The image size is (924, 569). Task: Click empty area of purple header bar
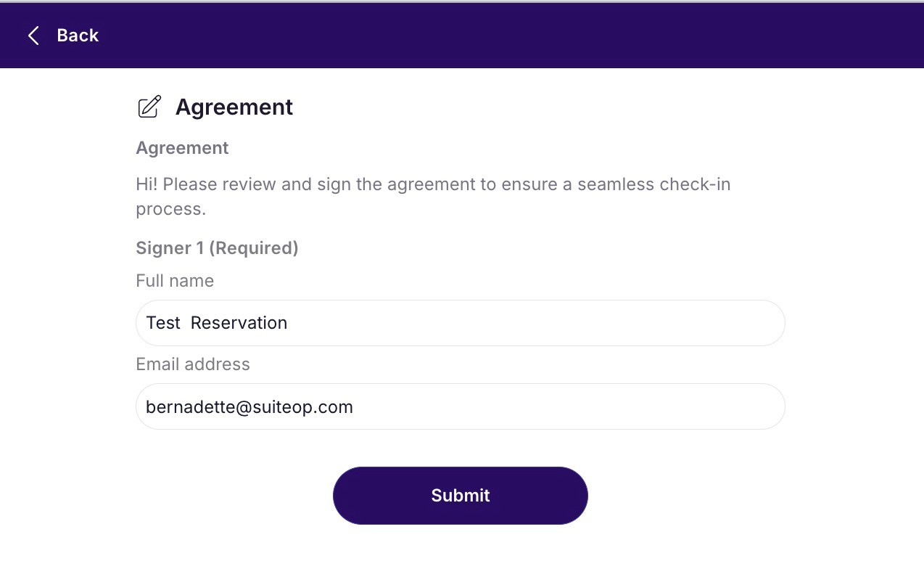pyautogui.click(x=508, y=36)
